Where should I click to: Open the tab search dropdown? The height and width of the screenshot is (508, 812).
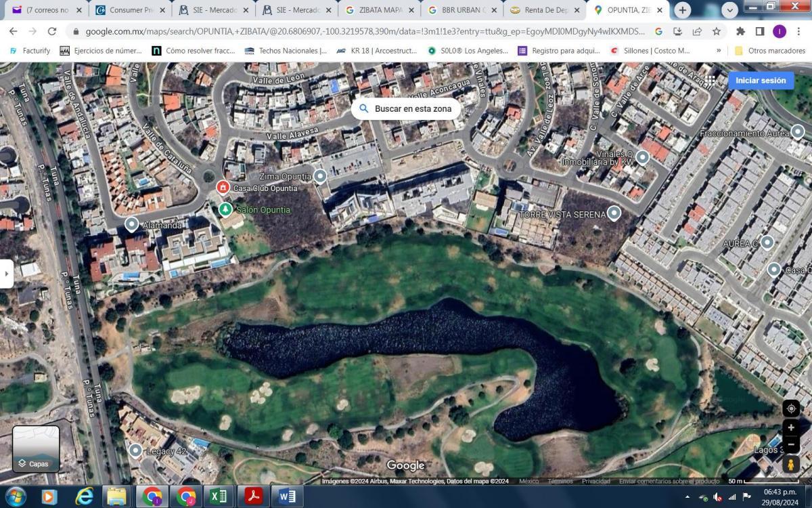(x=729, y=10)
